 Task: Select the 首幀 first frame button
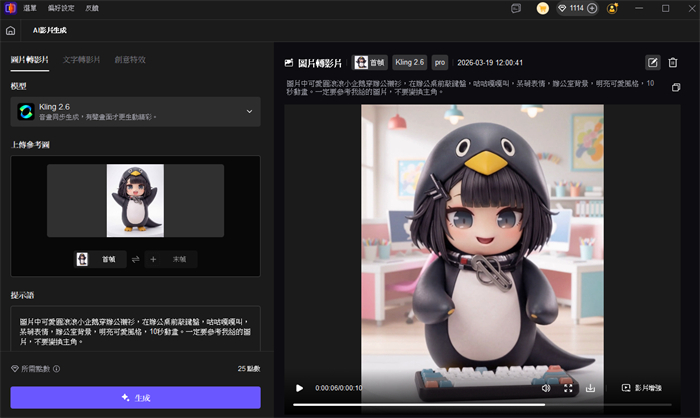point(100,259)
